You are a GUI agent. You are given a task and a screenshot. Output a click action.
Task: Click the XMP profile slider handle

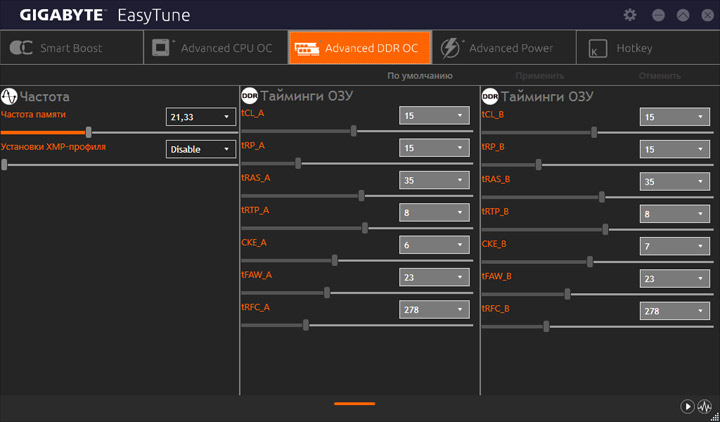pyautogui.click(x=4, y=164)
